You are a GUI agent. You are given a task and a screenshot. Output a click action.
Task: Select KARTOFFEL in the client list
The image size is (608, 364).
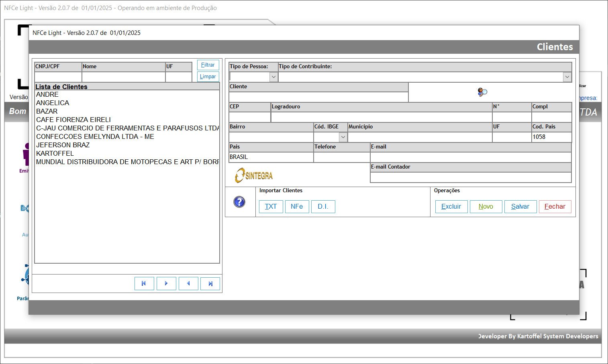[x=55, y=153]
